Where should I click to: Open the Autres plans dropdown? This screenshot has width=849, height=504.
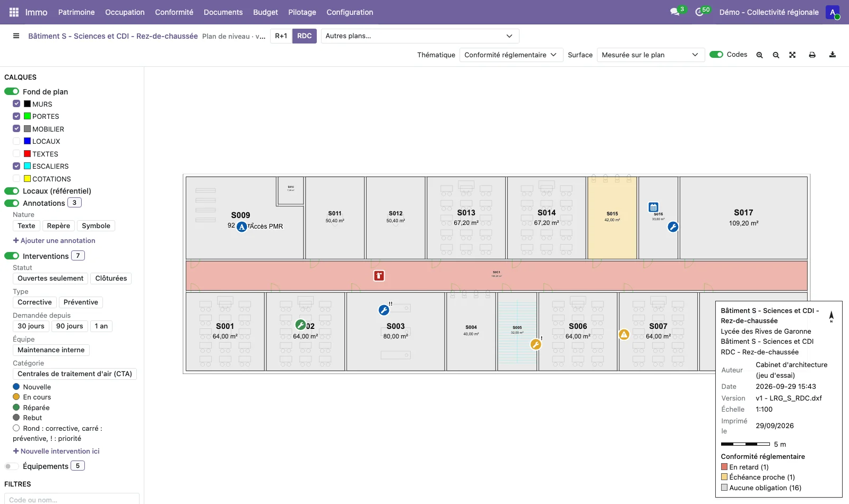[x=420, y=36]
